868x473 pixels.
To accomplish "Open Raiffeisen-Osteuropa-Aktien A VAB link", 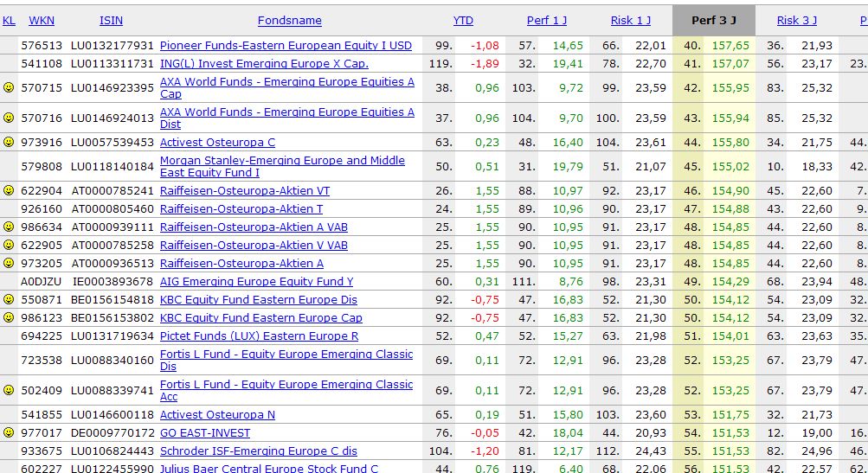I will pyautogui.click(x=254, y=227).
